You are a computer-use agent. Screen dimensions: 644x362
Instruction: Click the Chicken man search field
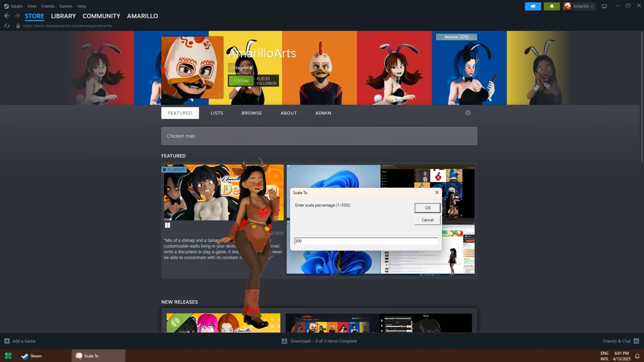coord(319,136)
